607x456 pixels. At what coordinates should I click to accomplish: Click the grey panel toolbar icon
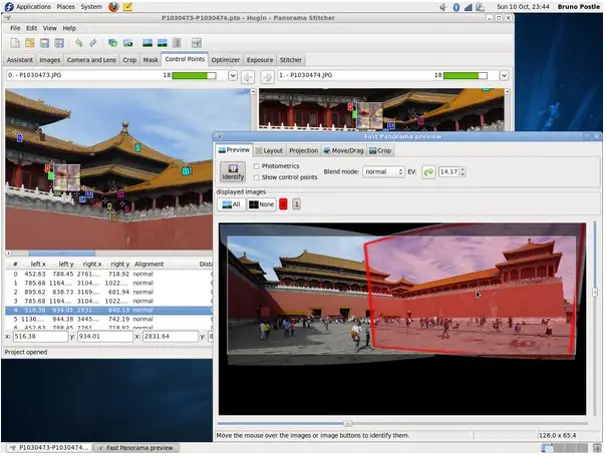tap(177, 43)
